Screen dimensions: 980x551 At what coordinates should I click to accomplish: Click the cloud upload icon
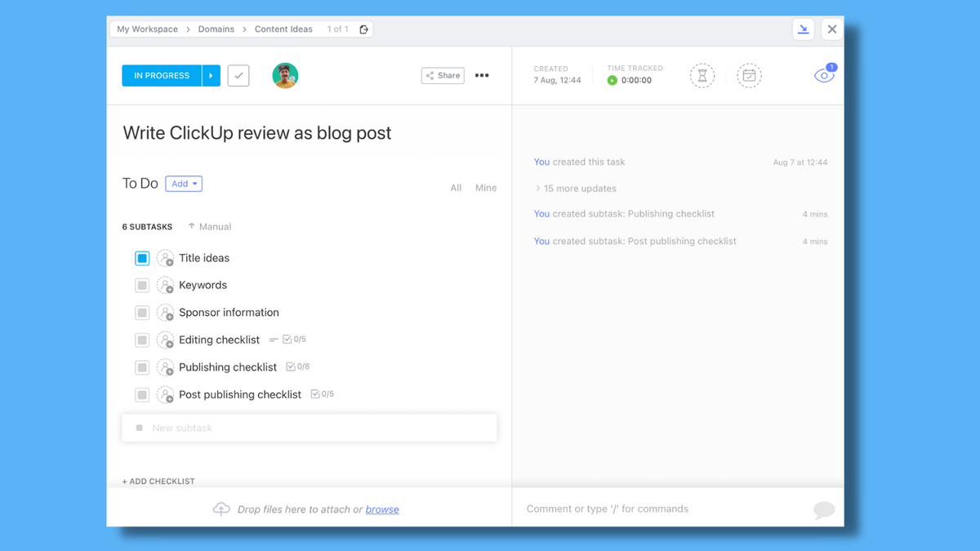[x=221, y=509]
